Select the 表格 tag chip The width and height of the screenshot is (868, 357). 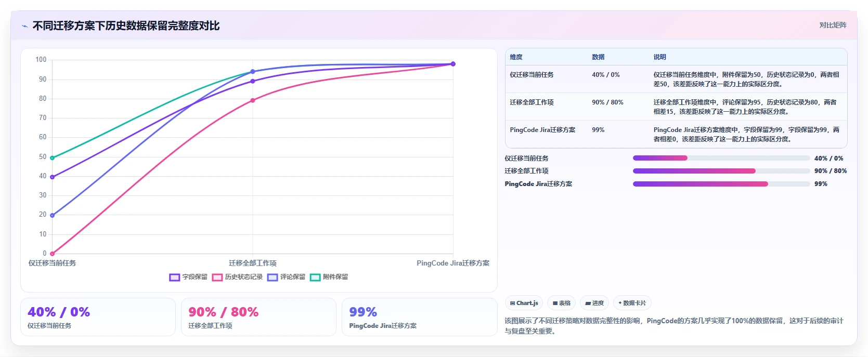tap(562, 303)
